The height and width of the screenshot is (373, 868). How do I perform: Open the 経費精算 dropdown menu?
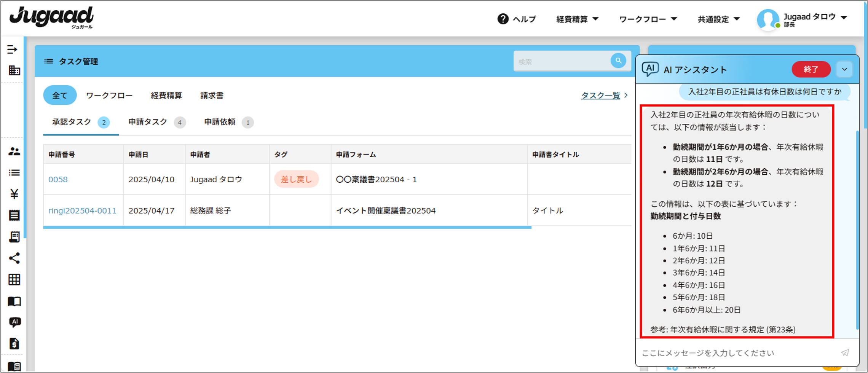[x=577, y=19]
